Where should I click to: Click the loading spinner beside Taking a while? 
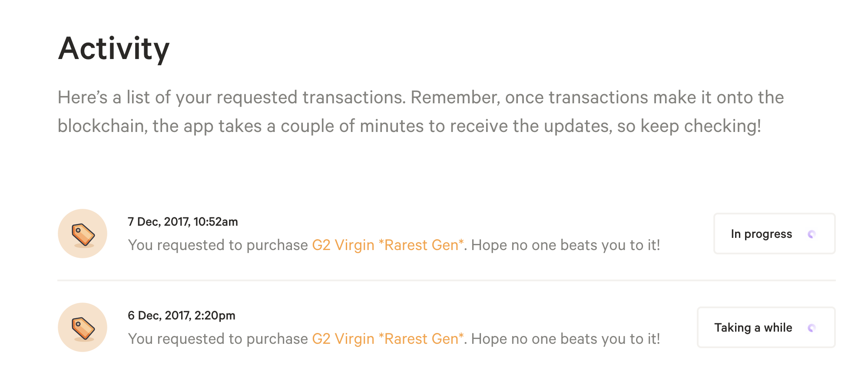[x=812, y=328]
